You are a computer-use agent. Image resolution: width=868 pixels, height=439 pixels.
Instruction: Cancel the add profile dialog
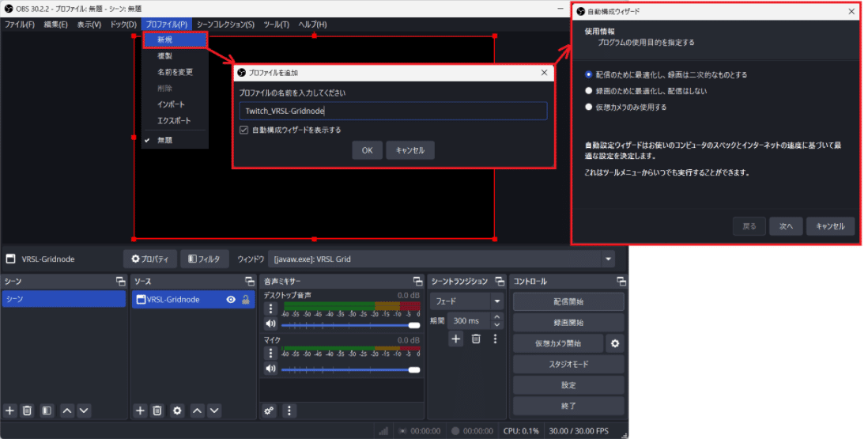point(410,150)
